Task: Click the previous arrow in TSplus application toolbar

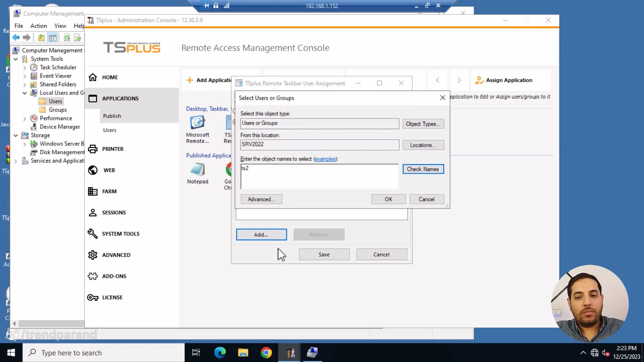Action: [437, 80]
